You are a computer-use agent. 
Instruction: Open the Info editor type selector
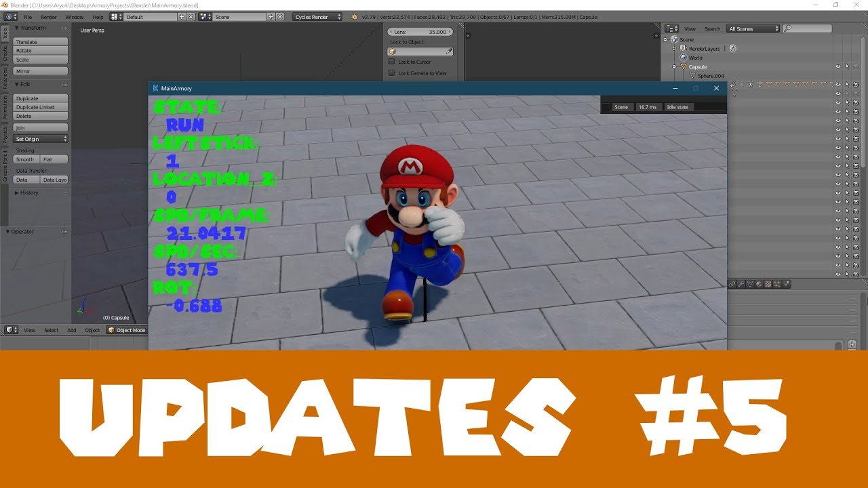pyautogui.click(x=11, y=16)
